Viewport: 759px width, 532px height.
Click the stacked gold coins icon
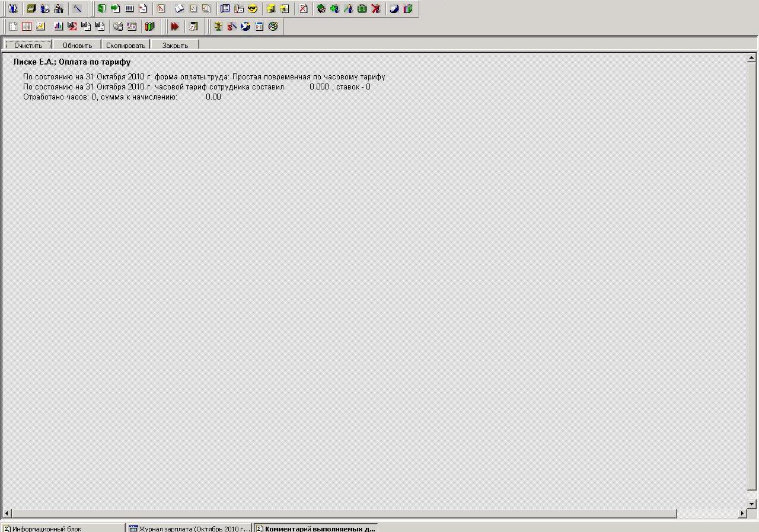270,9
